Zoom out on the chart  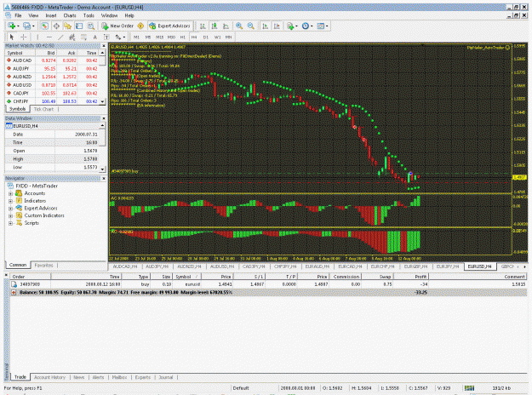[x=251, y=26]
